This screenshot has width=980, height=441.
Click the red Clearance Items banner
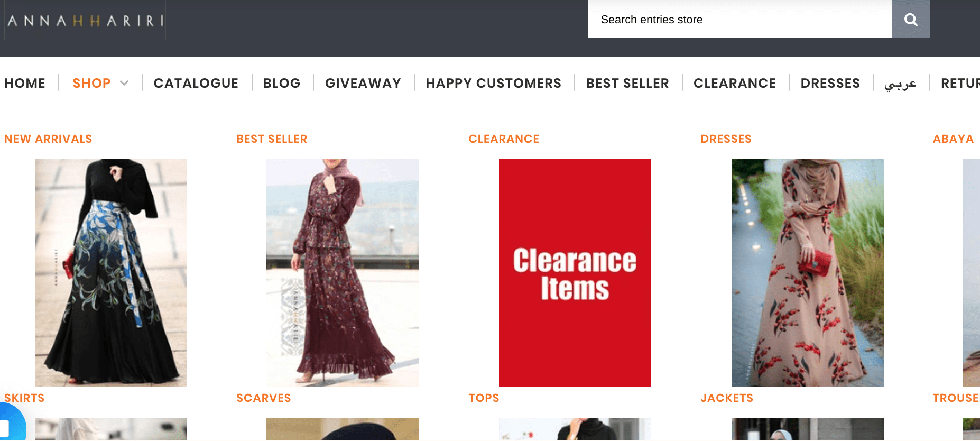(x=575, y=272)
